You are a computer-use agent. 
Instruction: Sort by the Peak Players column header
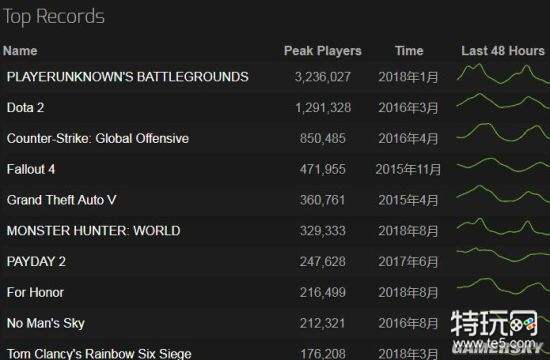(x=323, y=51)
